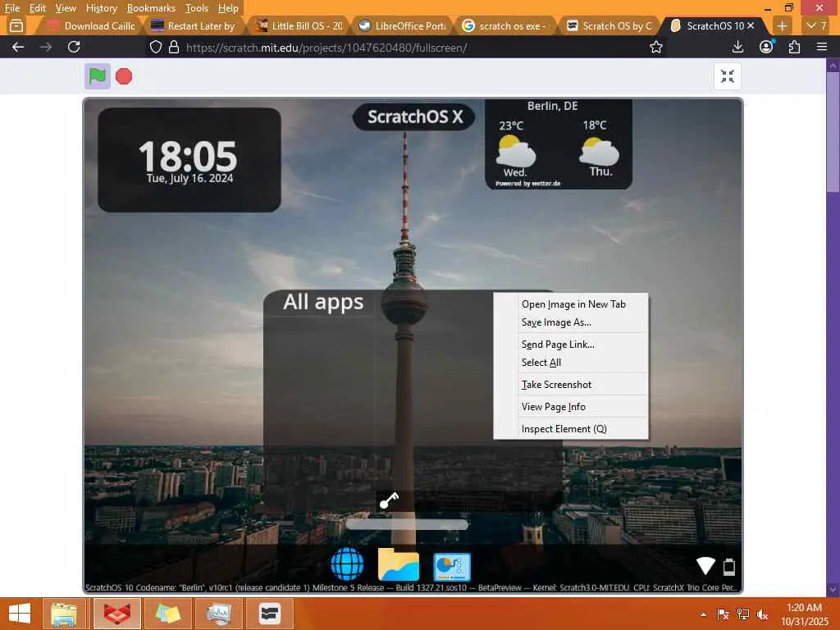Open the Tools menu
840x630 pixels.
point(197,8)
